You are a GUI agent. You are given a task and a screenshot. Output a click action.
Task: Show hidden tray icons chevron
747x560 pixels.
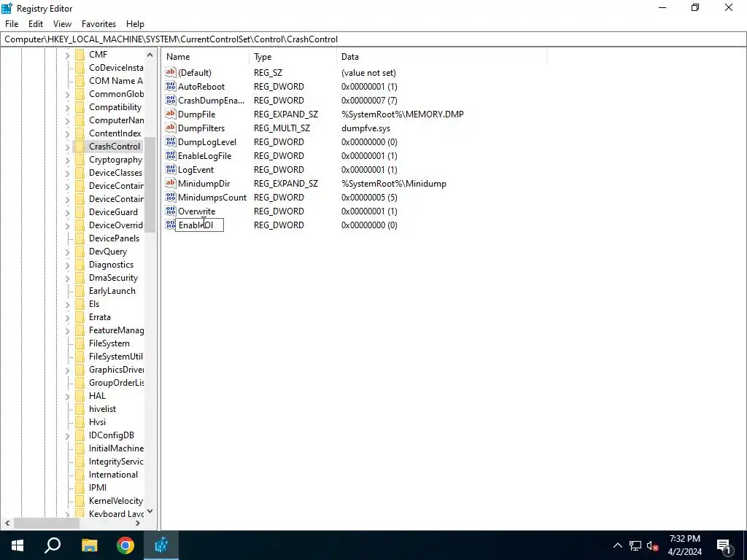point(617,545)
